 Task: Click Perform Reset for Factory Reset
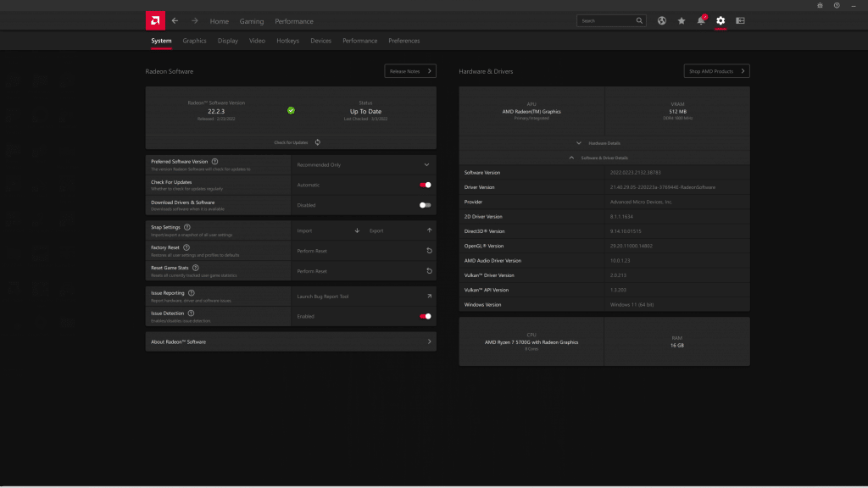pyautogui.click(x=312, y=251)
